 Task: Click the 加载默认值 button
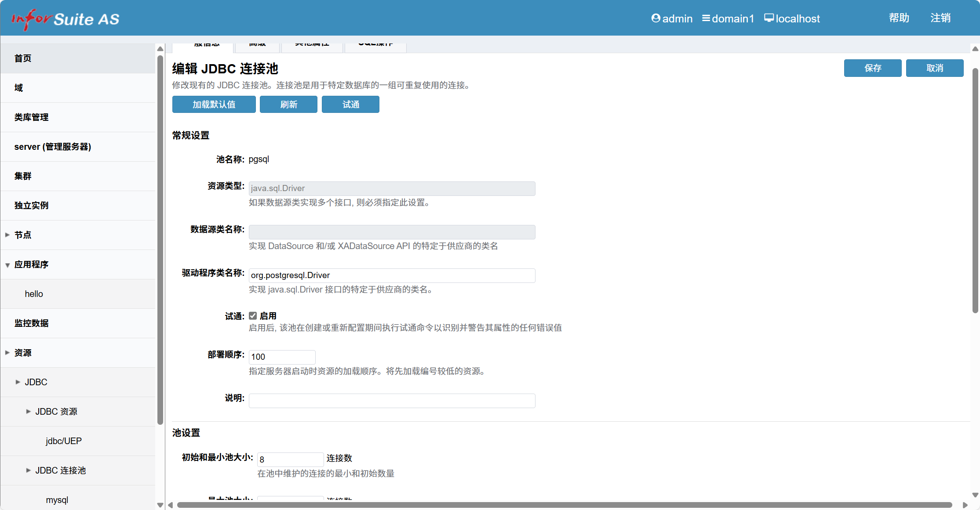click(214, 104)
